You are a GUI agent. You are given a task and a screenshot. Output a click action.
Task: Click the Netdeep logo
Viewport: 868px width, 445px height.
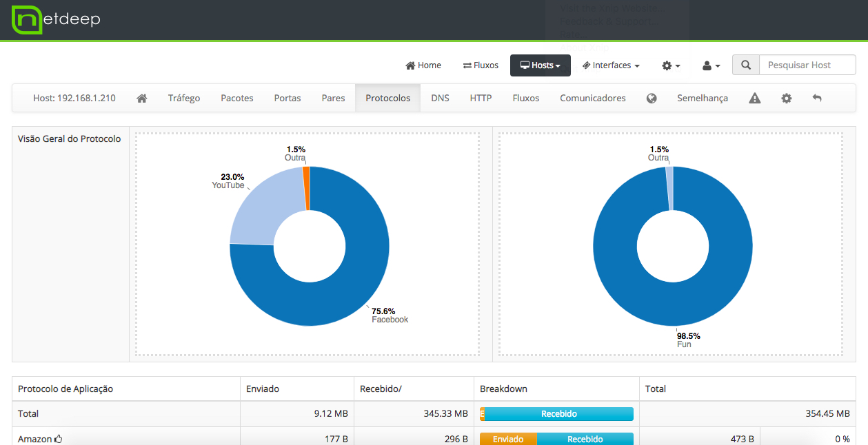(55, 19)
